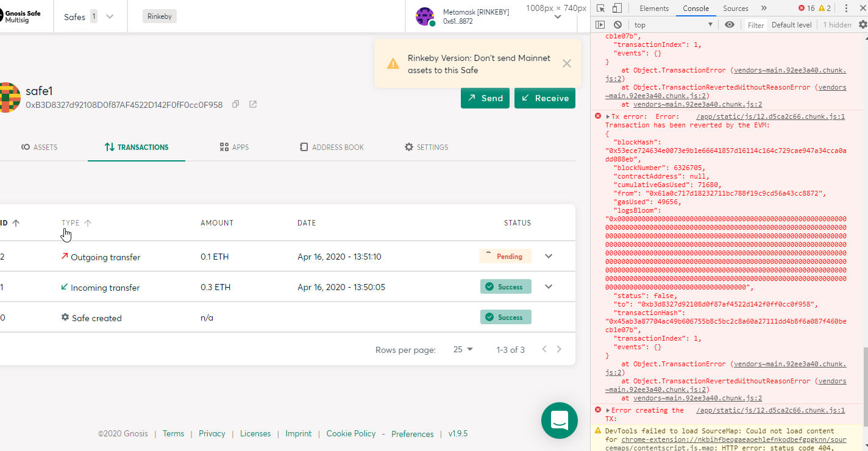Viewport: 868px width, 451px height.
Task: Click the DevTools error count indicator
Action: click(806, 9)
